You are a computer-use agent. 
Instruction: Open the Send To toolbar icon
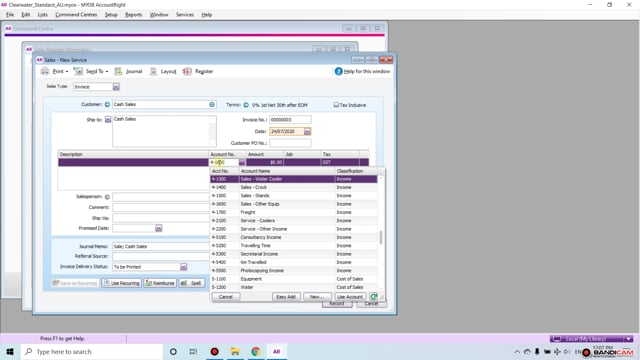pyautogui.click(x=78, y=71)
